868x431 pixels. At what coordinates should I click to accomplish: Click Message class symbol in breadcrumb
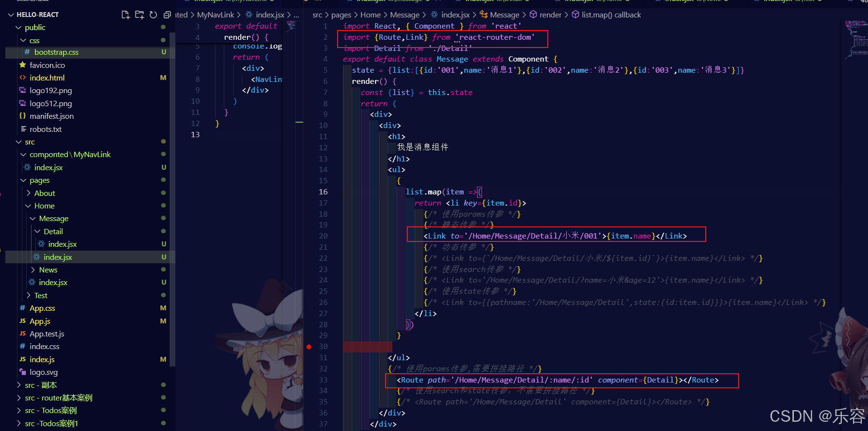point(504,15)
